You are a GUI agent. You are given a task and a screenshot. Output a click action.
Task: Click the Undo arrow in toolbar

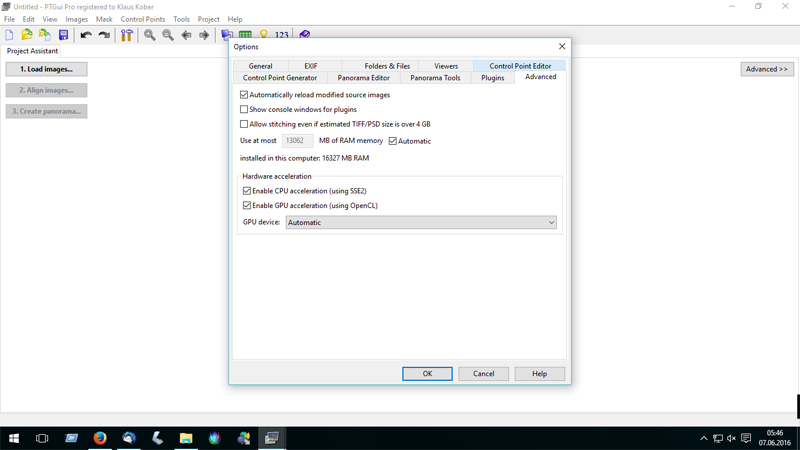pos(86,35)
